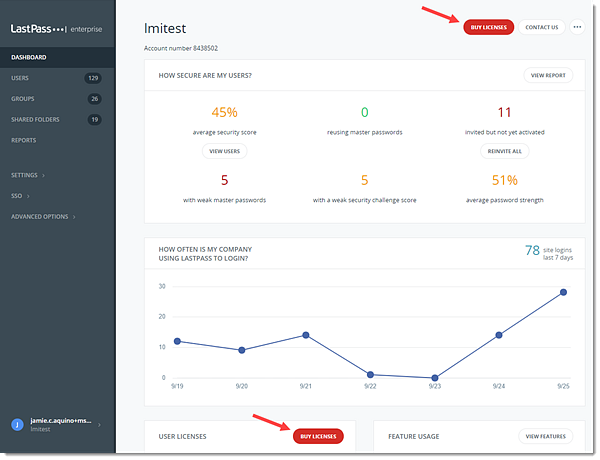Expand the account menu chevron

pyautogui.click(x=99, y=425)
